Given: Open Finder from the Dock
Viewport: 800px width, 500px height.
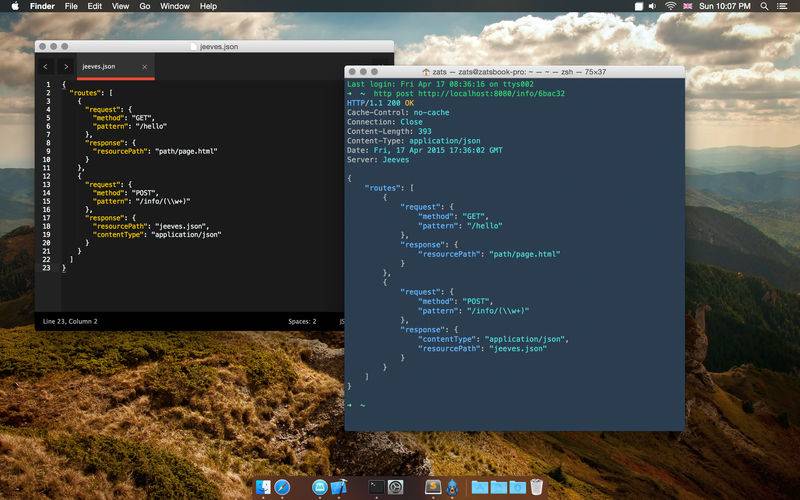Looking at the screenshot, I should [263, 487].
